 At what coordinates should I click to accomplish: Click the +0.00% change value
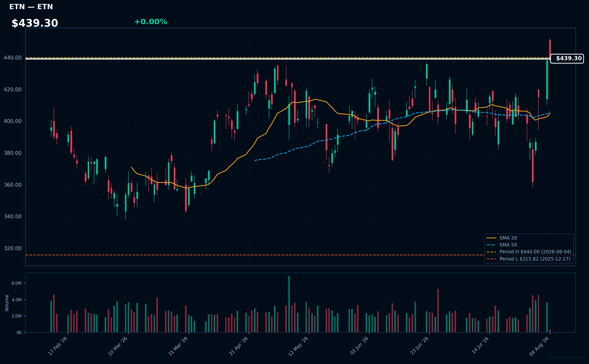(151, 22)
